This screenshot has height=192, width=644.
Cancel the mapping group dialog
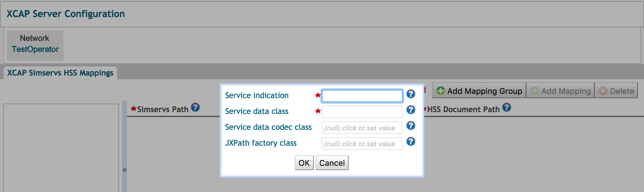point(332,163)
